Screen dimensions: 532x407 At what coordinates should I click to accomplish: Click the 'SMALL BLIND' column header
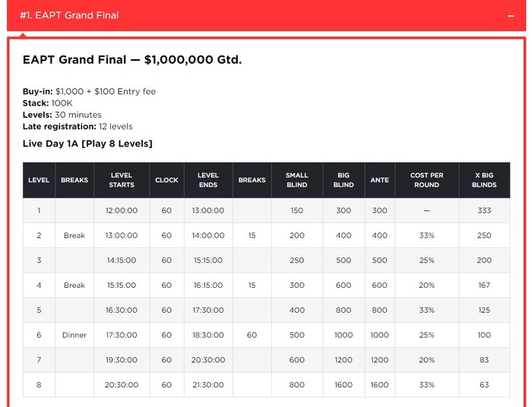[x=297, y=180]
